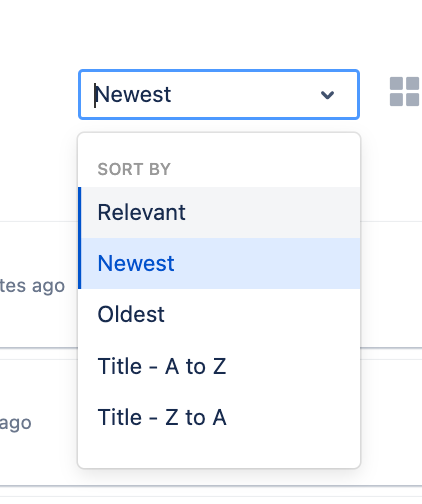The height and width of the screenshot is (504, 422).
Task: Click the lower 'ago' timestamp text
Action: [16, 423]
